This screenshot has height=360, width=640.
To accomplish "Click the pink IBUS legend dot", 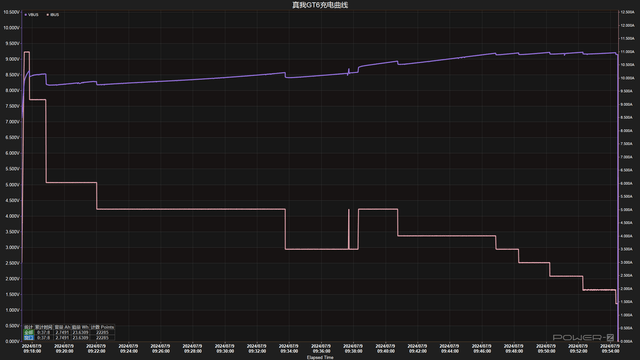I will tap(48, 15).
